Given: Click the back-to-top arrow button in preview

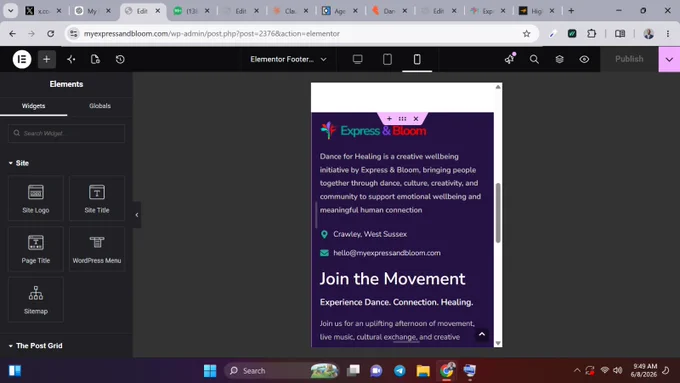Looking at the screenshot, I should (481, 334).
